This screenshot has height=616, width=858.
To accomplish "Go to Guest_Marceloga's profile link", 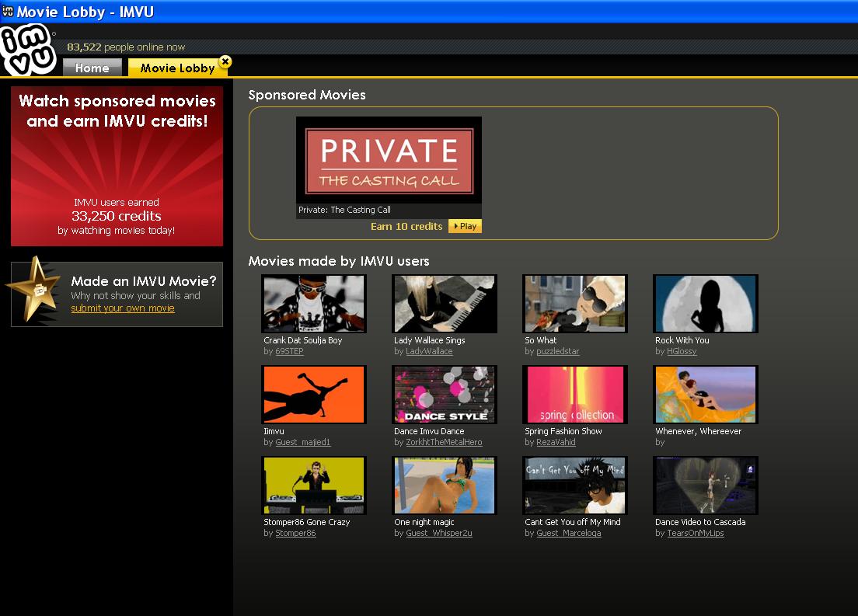I will [x=569, y=533].
